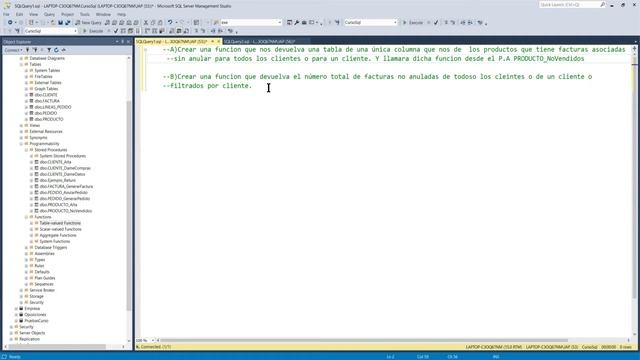The width and height of the screenshot is (640, 360).
Task: Open the Tools menu
Action: (84, 14)
